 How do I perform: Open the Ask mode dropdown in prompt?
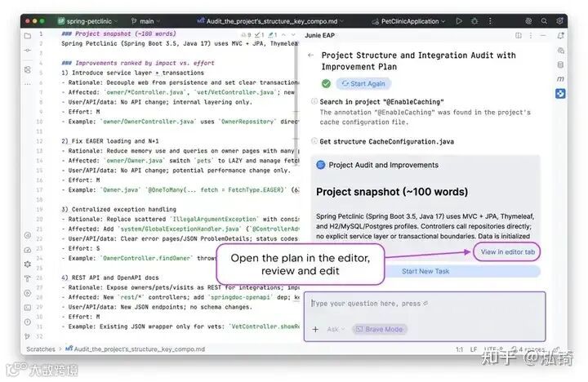coord(336,329)
